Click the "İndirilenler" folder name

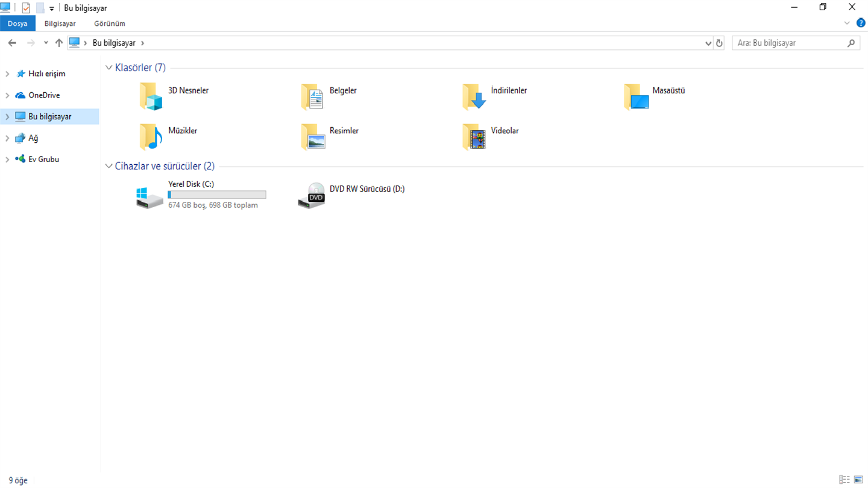click(x=509, y=90)
